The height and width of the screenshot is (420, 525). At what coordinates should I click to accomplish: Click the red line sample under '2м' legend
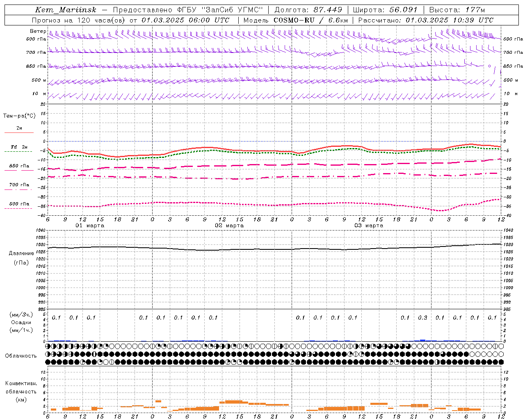(x=19, y=133)
